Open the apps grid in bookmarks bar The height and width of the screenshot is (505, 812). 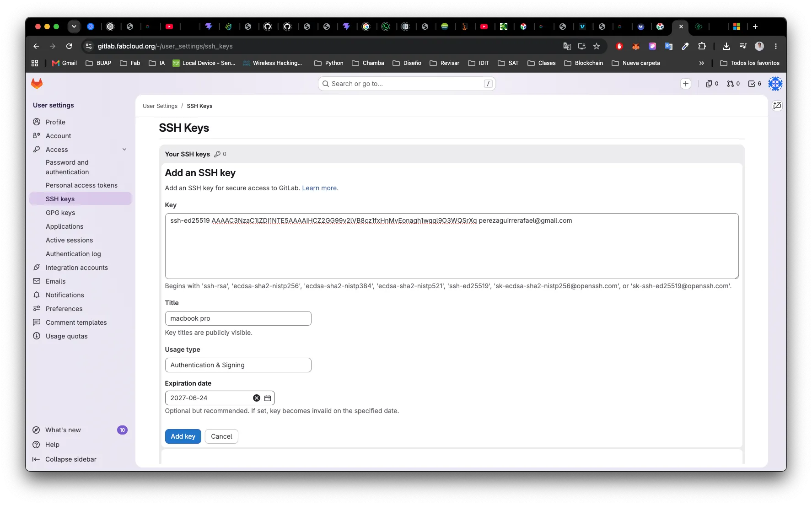(35, 63)
